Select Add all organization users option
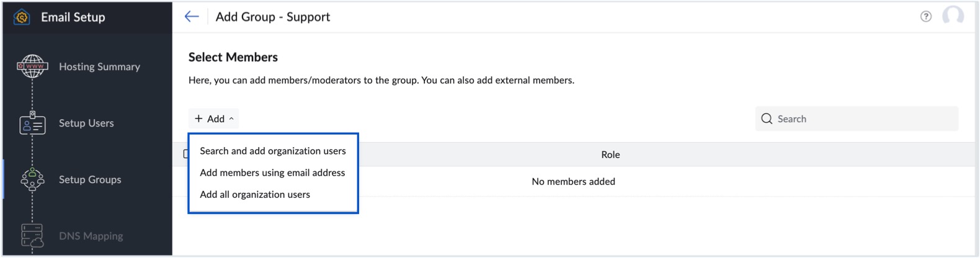This screenshot has height=258, width=980. [x=254, y=194]
